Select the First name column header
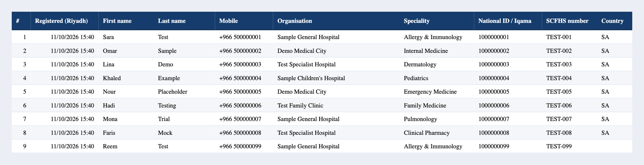644x165 pixels. pyautogui.click(x=117, y=21)
